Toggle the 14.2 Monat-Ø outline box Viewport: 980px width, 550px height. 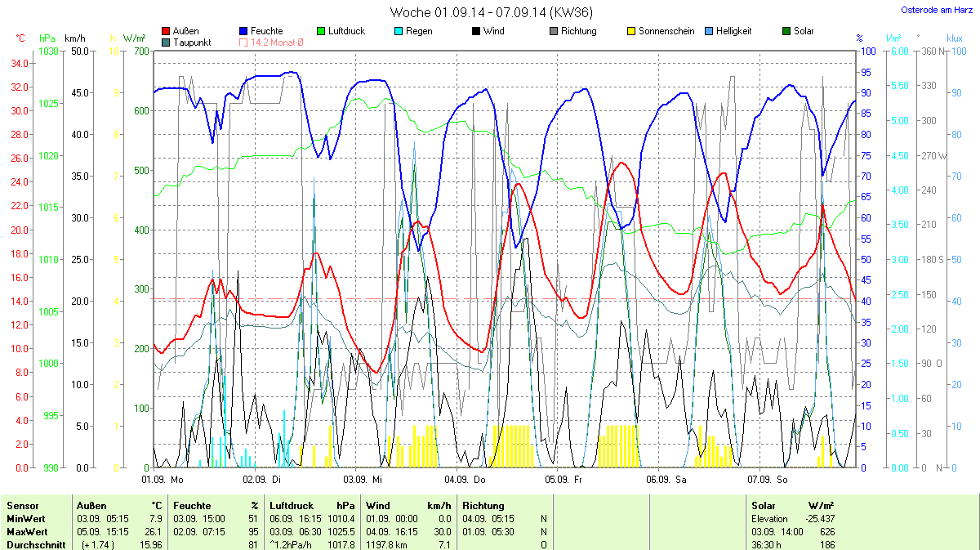pyautogui.click(x=243, y=42)
